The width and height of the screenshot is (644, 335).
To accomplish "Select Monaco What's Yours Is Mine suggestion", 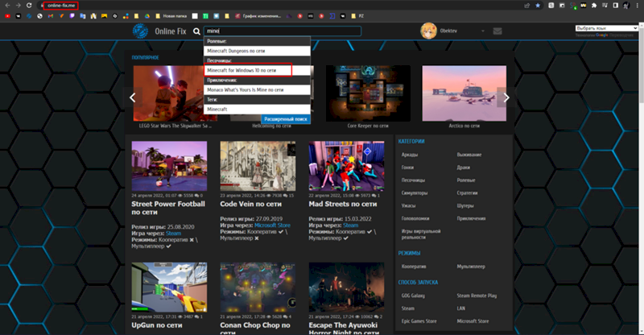I will (x=257, y=89).
